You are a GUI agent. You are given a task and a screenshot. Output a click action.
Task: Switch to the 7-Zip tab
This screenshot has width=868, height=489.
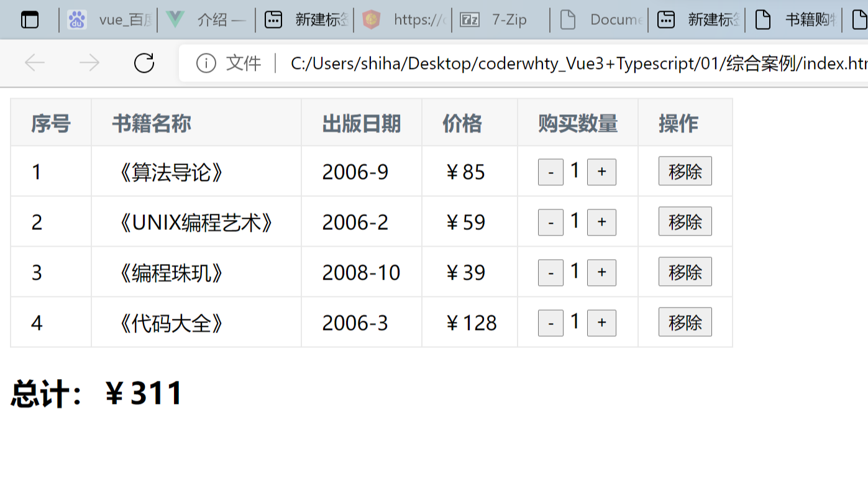(501, 20)
